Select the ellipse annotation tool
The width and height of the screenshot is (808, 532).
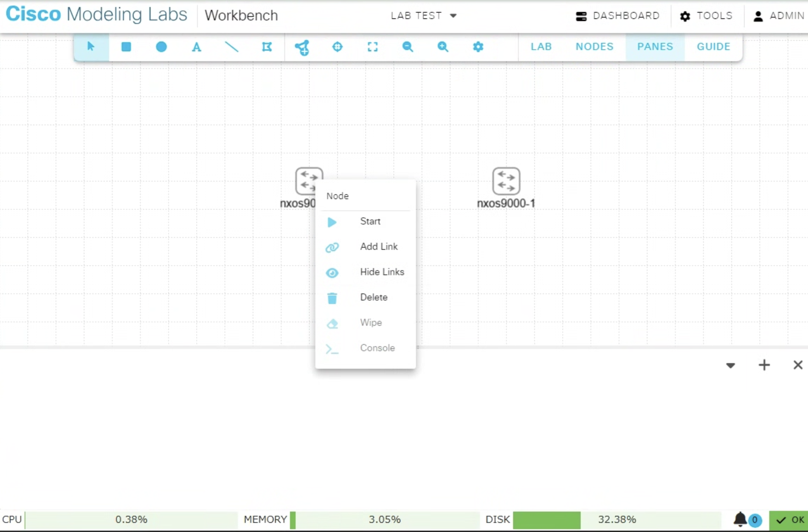(x=161, y=47)
